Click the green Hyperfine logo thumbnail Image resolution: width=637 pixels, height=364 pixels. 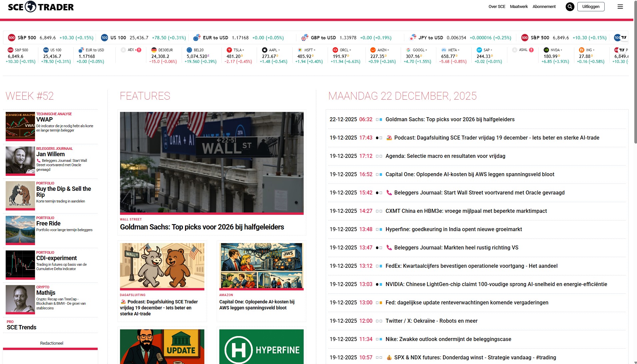click(x=261, y=347)
